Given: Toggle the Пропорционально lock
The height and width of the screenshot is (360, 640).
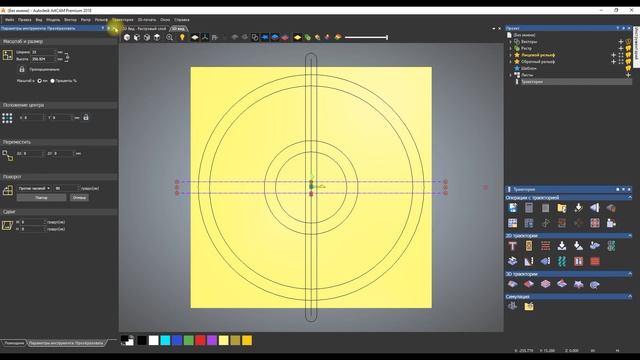Looking at the screenshot, I should pos(22,69).
